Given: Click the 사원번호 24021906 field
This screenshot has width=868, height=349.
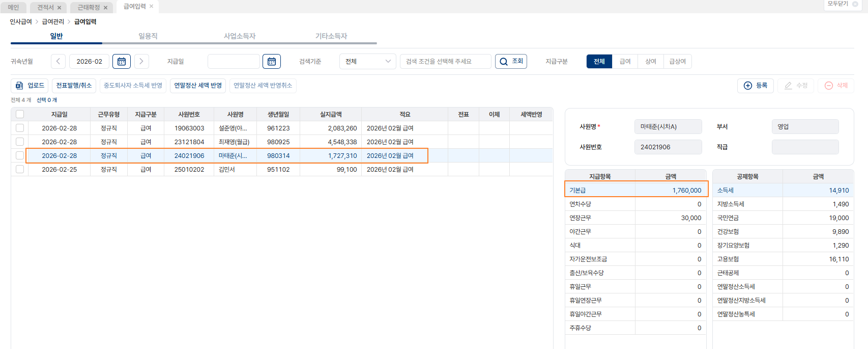Looking at the screenshot, I should 668,147.
